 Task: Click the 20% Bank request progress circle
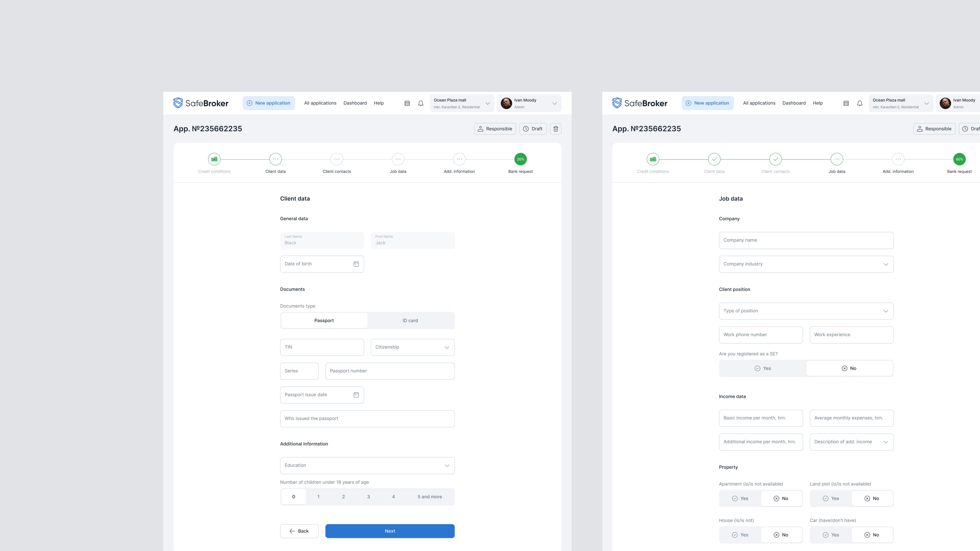pos(520,159)
